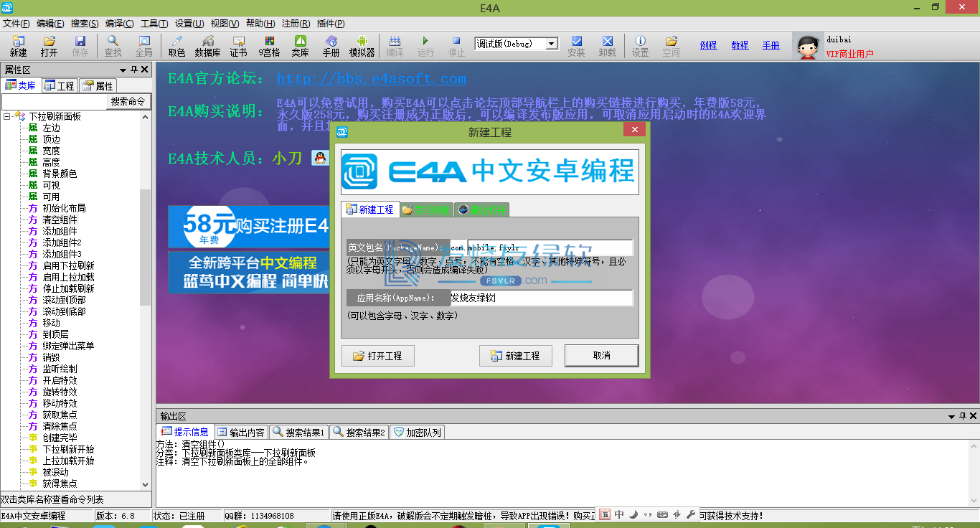
Task: Select the 属性 tab in 属性区
Action: pos(98,85)
